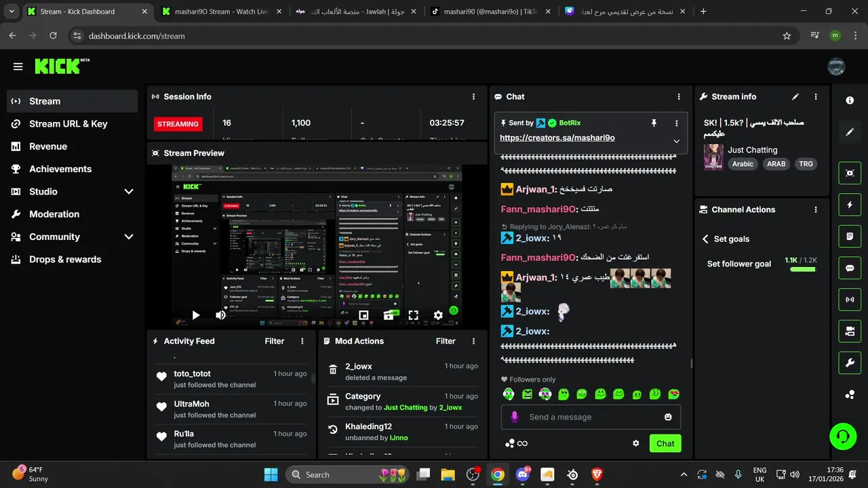Image resolution: width=868 pixels, height=488 pixels.
Task: Click the pencil edit icon in right rail
Action: 850,132
